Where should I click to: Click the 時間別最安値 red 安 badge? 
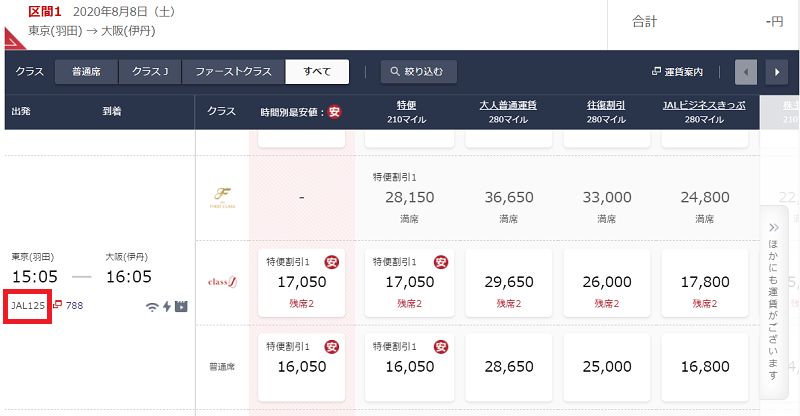click(x=334, y=112)
